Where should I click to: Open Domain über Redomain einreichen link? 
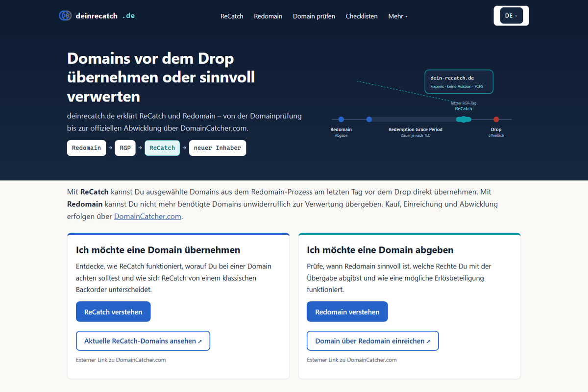point(373,341)
